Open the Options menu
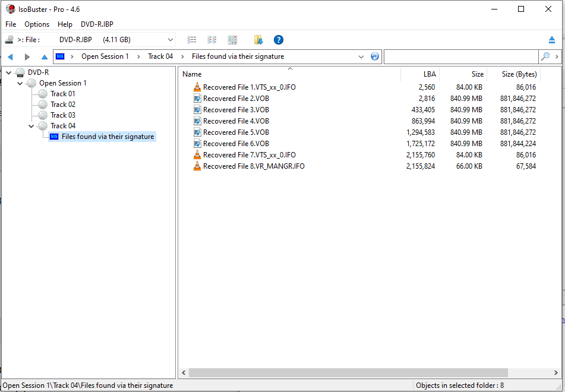 37,24
